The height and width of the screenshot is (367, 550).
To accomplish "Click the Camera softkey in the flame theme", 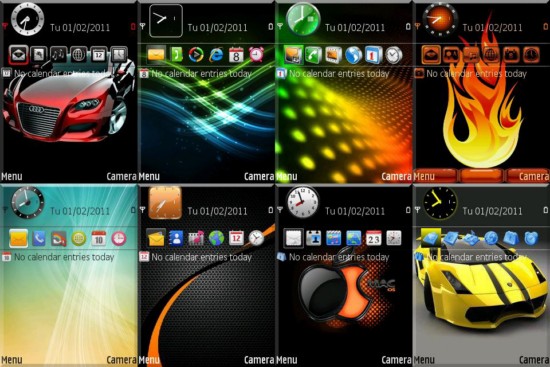I will 534,176.
